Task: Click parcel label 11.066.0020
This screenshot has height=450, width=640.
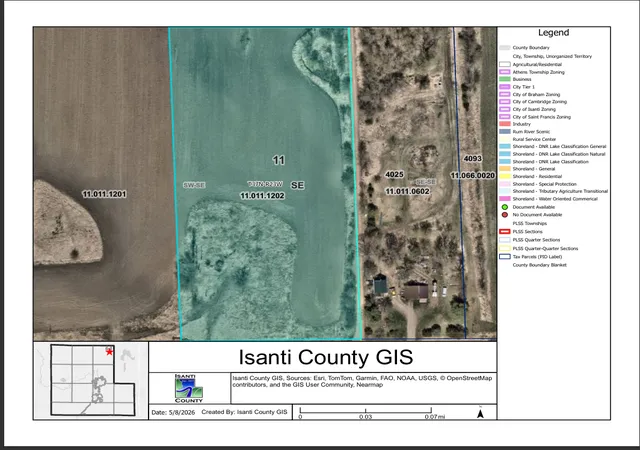Action: (x=473, y=176)
